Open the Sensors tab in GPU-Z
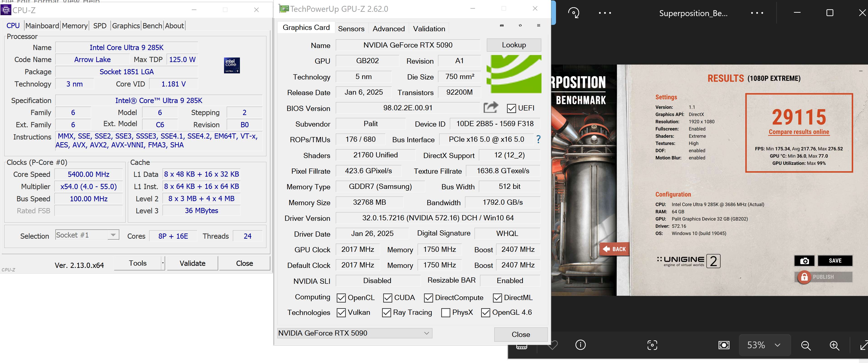Image resolution: width=868 pixels, height=363 pixels. (x=351, y=29)
